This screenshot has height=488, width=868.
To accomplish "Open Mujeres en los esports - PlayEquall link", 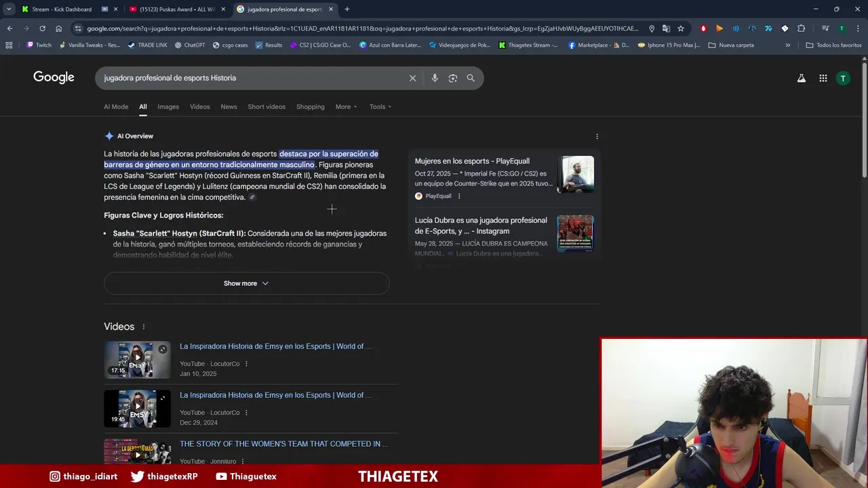I will [472, 161].
